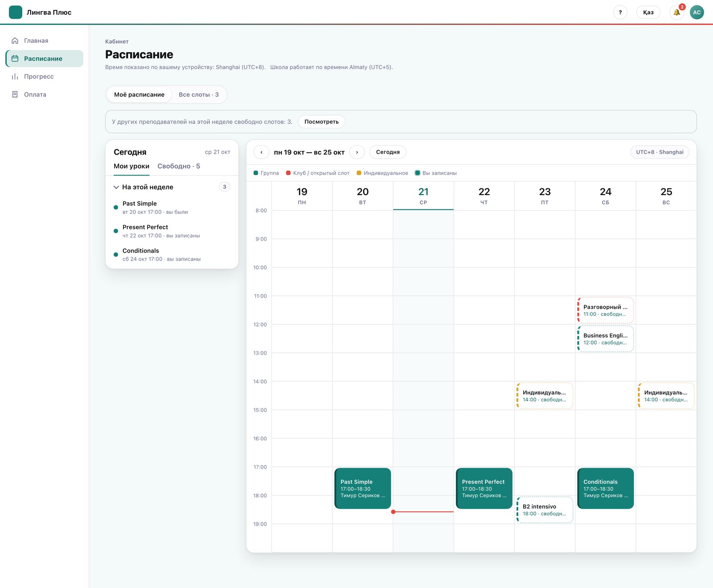The image size is (713, 588).
Task: Click the current time marker dot
Action: [x=393, y=512]
